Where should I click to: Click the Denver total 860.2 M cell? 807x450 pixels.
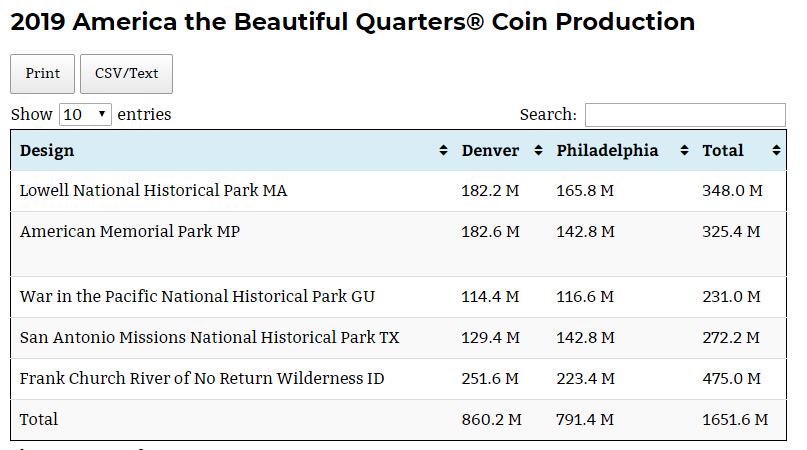pyautogui.click(x=491, y=420)
